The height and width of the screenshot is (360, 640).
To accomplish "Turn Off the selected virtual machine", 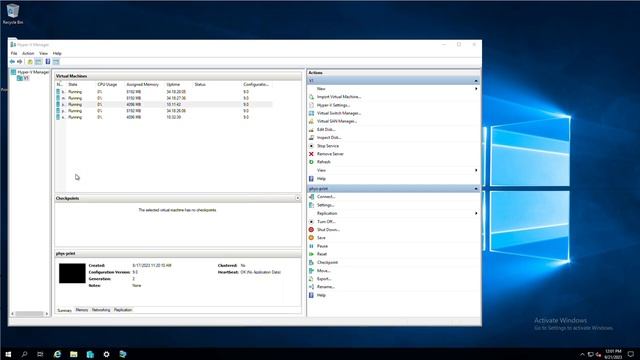I will coord(326,222).
